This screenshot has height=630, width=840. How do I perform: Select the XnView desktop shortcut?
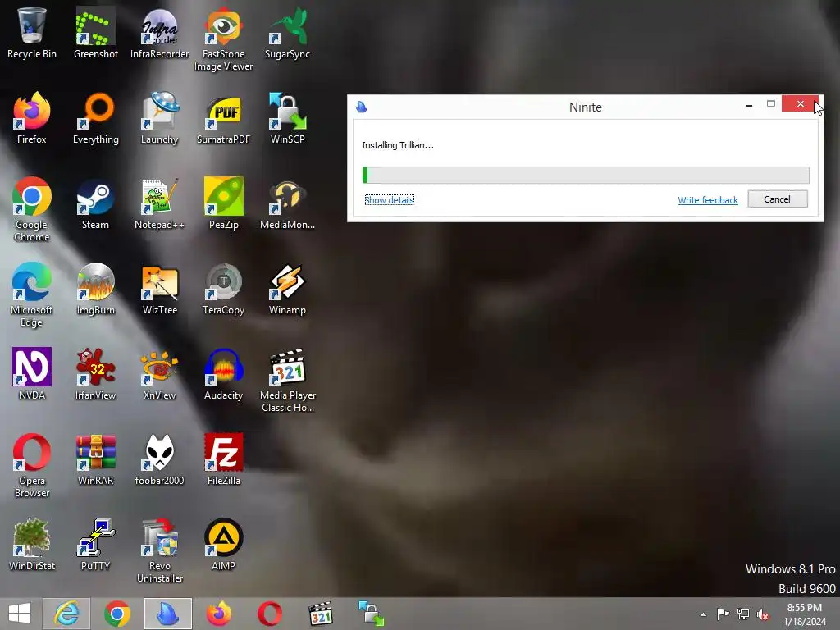(160, 374)
